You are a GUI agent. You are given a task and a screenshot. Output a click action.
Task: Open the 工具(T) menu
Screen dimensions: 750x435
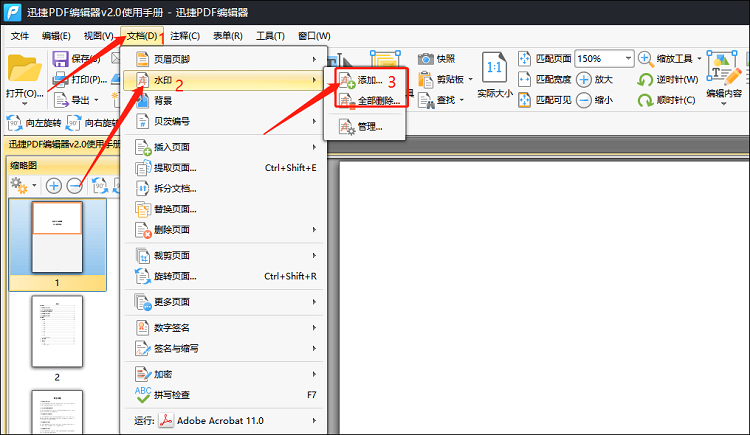click(270, 36)
